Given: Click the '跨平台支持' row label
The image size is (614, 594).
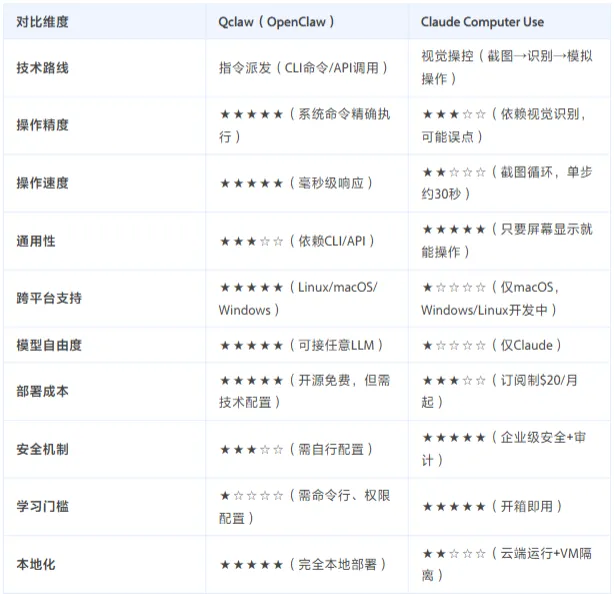Looking at the screenshot, I should 49,298.
